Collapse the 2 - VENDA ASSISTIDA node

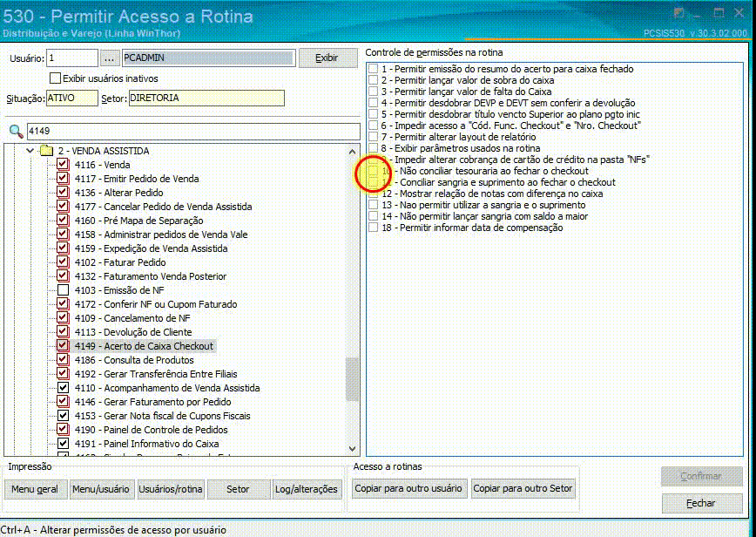tap(30, 151)
